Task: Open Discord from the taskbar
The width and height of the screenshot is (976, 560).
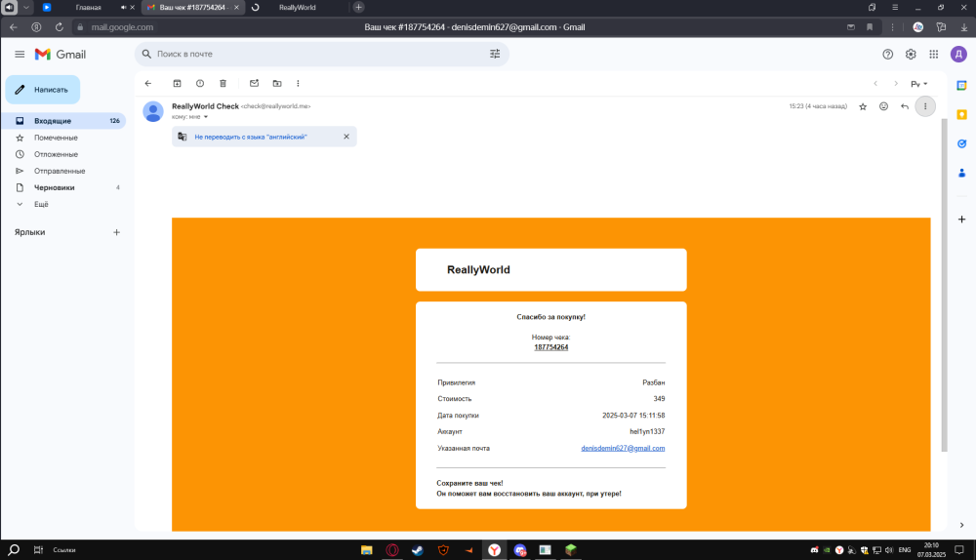Action: point(520,550)
